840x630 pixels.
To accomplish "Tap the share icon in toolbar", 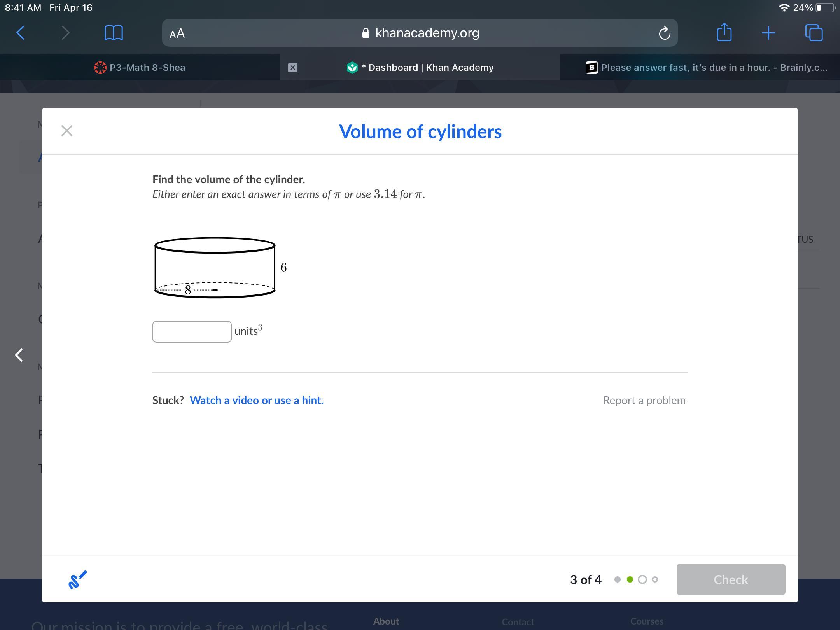I will point(724,32).
